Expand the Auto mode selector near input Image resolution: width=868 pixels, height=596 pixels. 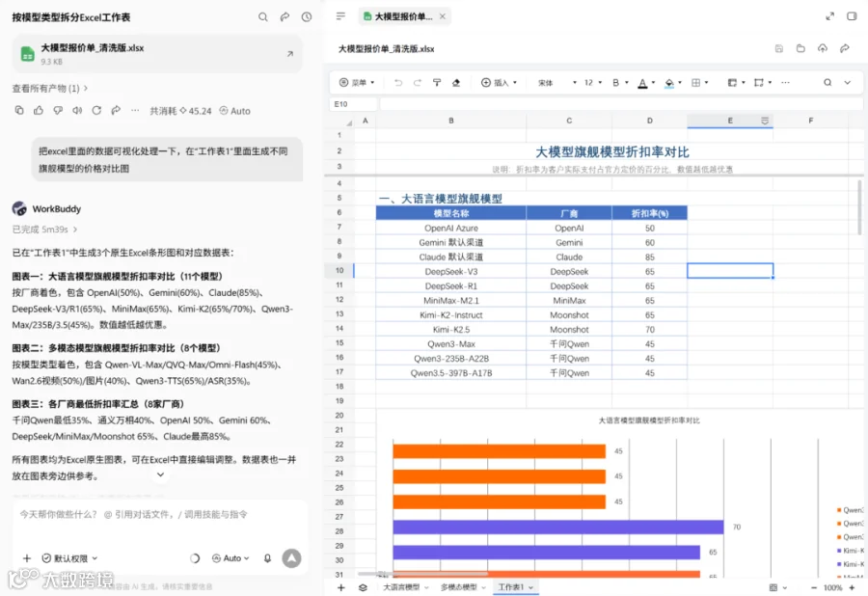click(231, 558)
